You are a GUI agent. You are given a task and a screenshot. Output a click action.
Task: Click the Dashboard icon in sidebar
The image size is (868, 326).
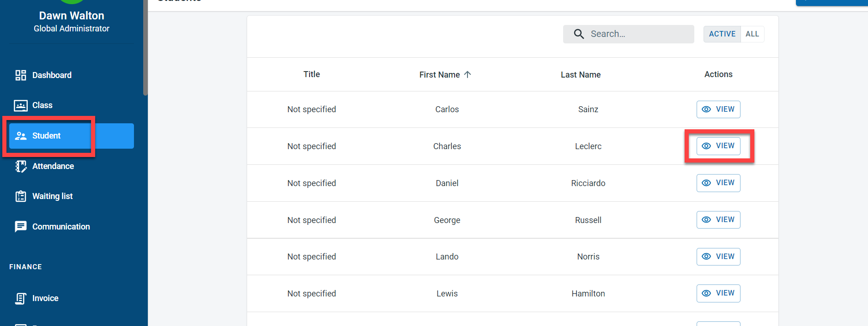point(20,75)
